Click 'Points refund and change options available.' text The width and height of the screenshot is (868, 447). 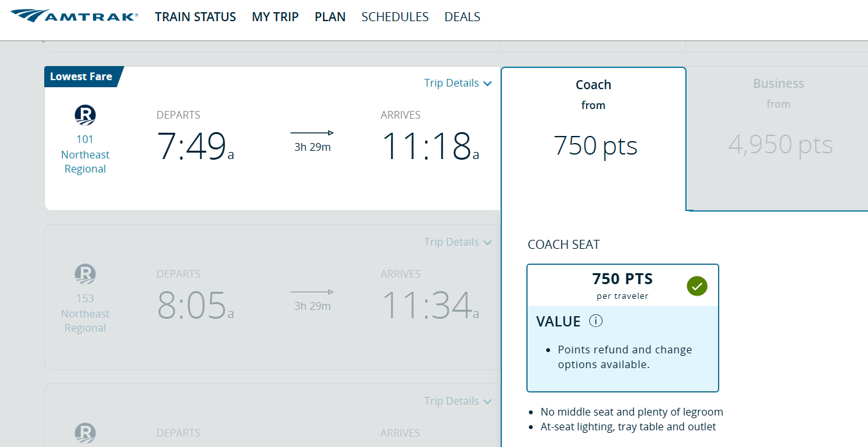click(625, 357)
